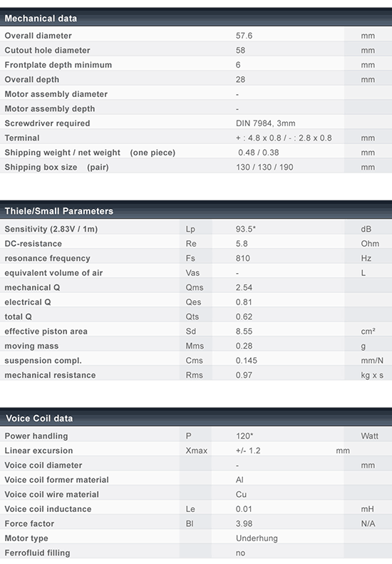Select the Force factor value 3.98
Image resolution: width=392 pixels, height=564 pixels.
pyautogui.click(x=244, y=523)
